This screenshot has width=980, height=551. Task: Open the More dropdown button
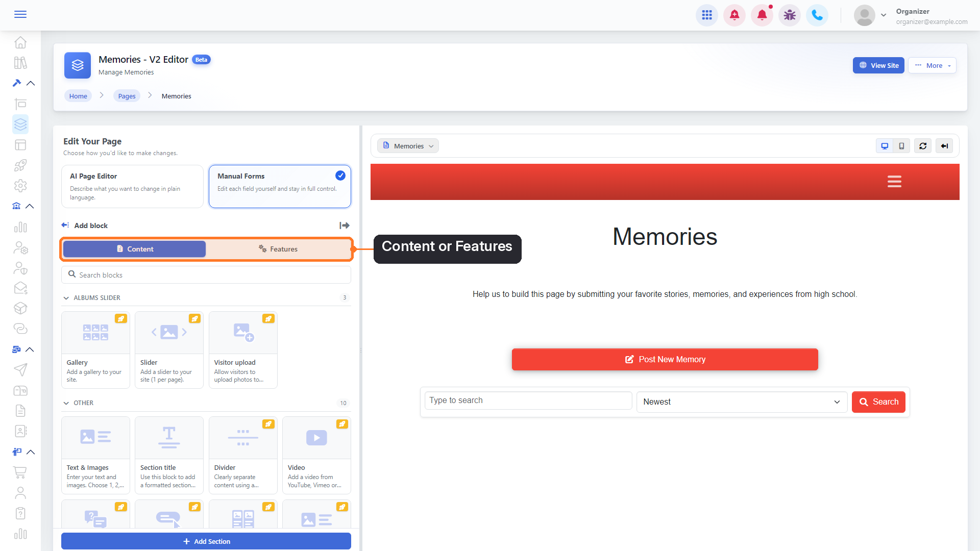(932, 65)
